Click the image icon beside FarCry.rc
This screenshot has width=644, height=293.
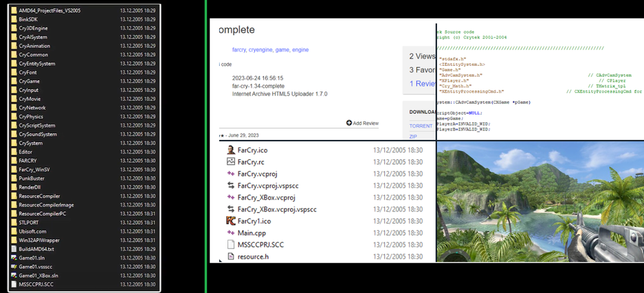tap(230, 161)
